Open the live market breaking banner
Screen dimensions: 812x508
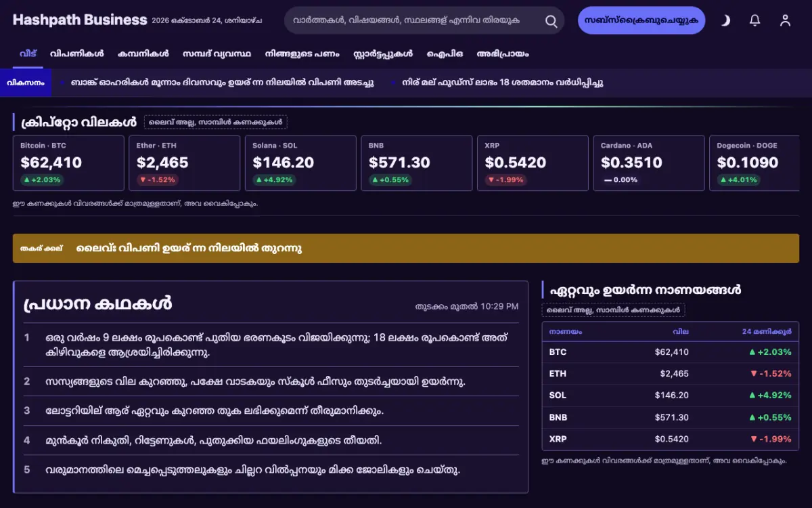coord(406,249)
